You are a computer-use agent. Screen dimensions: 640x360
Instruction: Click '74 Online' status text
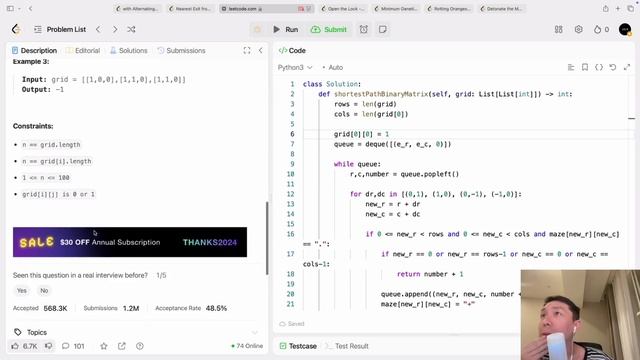click(x=247, y=346)
